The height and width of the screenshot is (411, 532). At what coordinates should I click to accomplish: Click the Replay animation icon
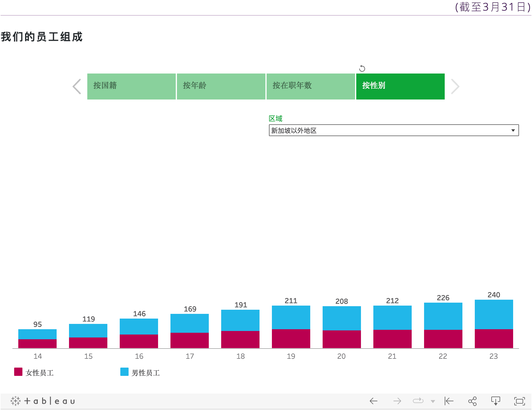pos(418,401)
